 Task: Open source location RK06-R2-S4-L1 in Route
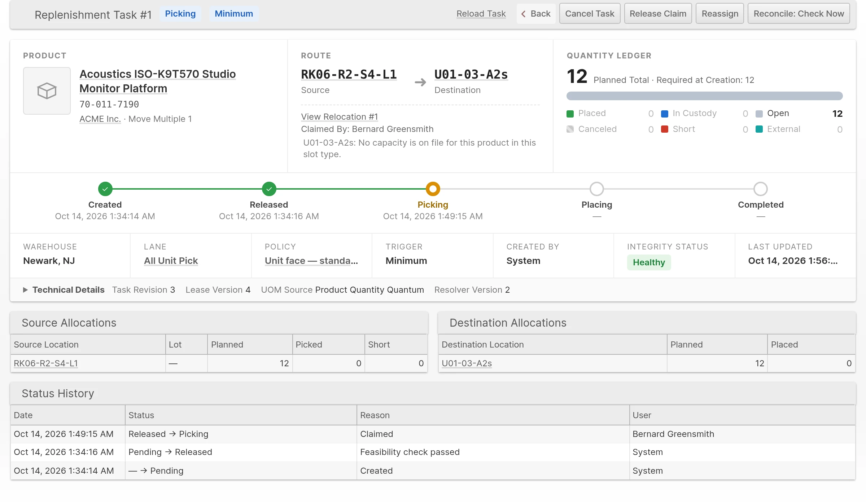[x=349, y=75]
